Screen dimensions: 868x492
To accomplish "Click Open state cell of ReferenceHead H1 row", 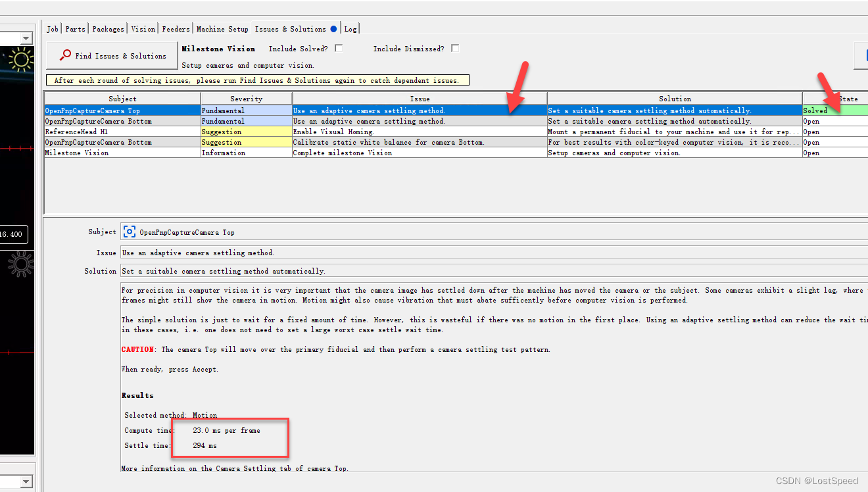I will (x=835, y=132).
